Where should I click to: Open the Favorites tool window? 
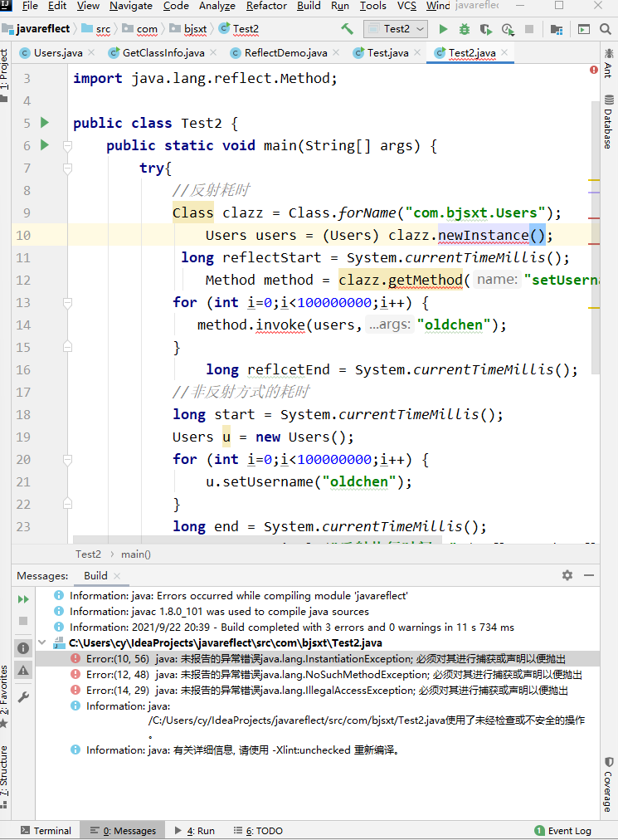point(4,696)
